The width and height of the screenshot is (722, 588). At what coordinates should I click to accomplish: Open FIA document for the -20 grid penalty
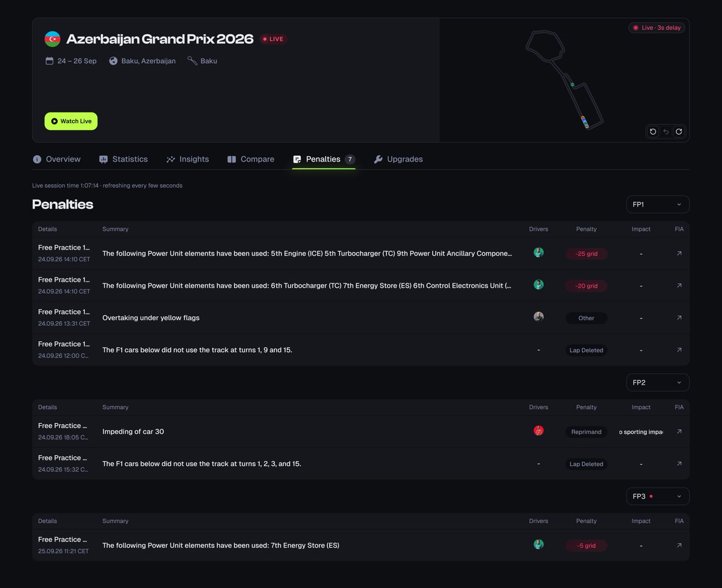679,286
